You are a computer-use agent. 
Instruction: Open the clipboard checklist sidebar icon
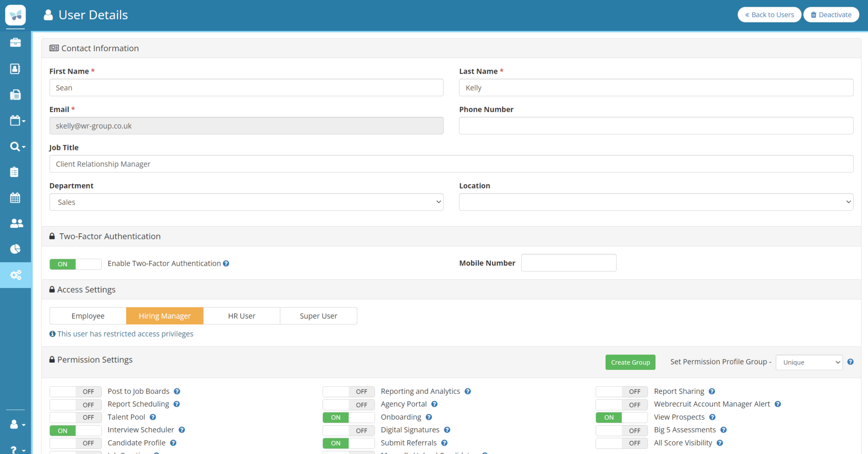[x=14, y=172]
